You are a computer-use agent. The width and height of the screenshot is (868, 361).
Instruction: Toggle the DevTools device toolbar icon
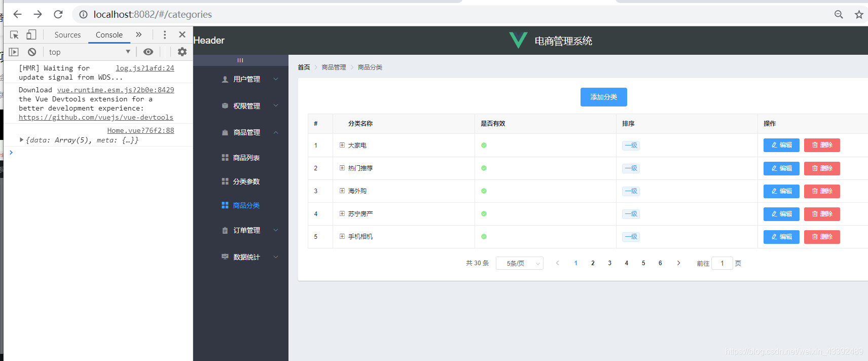click(x=31, y=34)
